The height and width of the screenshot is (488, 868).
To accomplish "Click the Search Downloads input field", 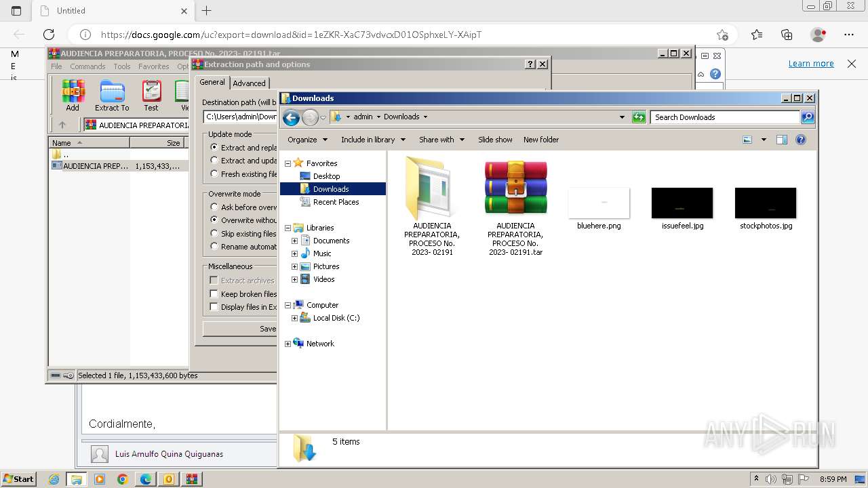I will coord(725,117).
